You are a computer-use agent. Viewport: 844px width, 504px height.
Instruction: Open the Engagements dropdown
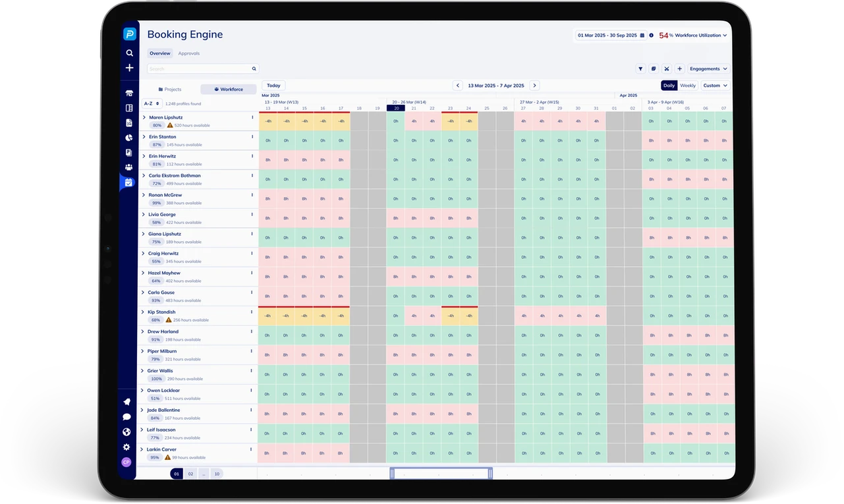point(708,69)
